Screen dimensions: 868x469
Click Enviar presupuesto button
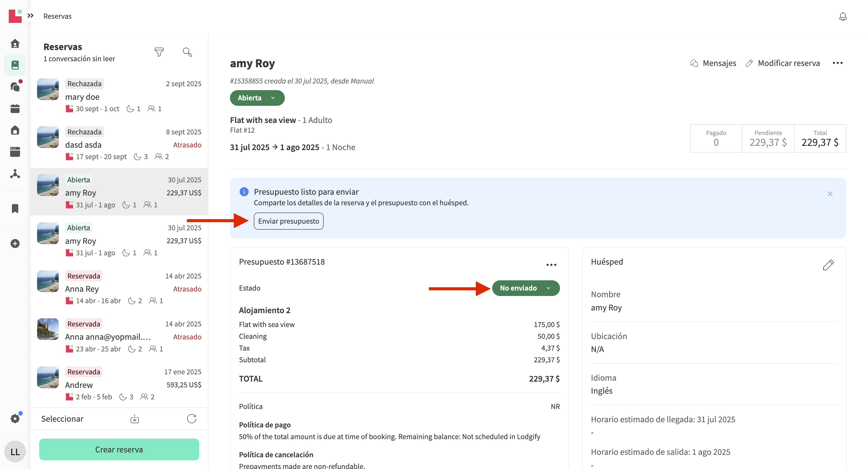(x=288, y=221)
